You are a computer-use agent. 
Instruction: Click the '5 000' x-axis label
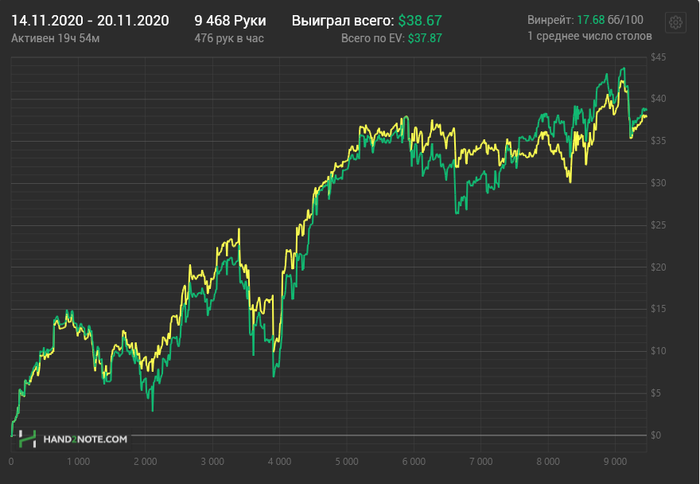coord(347,462)
